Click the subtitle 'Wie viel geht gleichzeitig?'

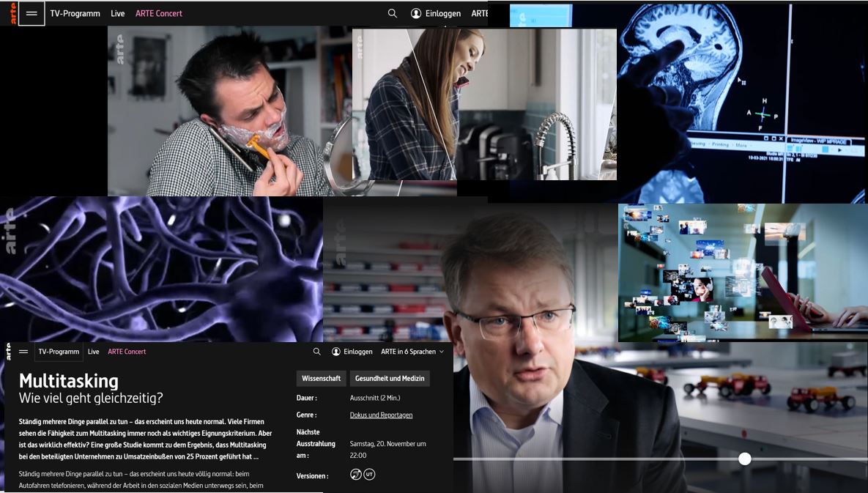(91, 398)
